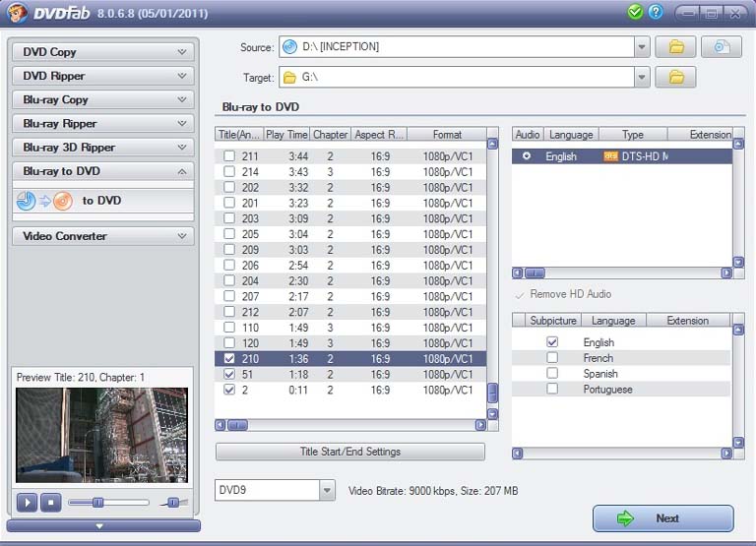Click audio list scroll down arrow
756x546 pixels.
click(738, 262)
